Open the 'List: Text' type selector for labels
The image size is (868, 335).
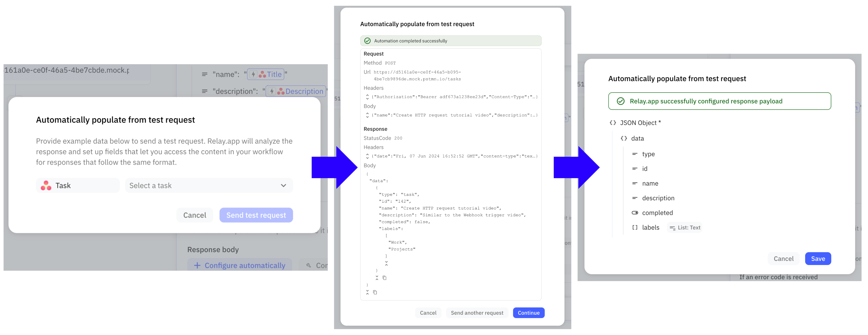[x=685, y=228]
